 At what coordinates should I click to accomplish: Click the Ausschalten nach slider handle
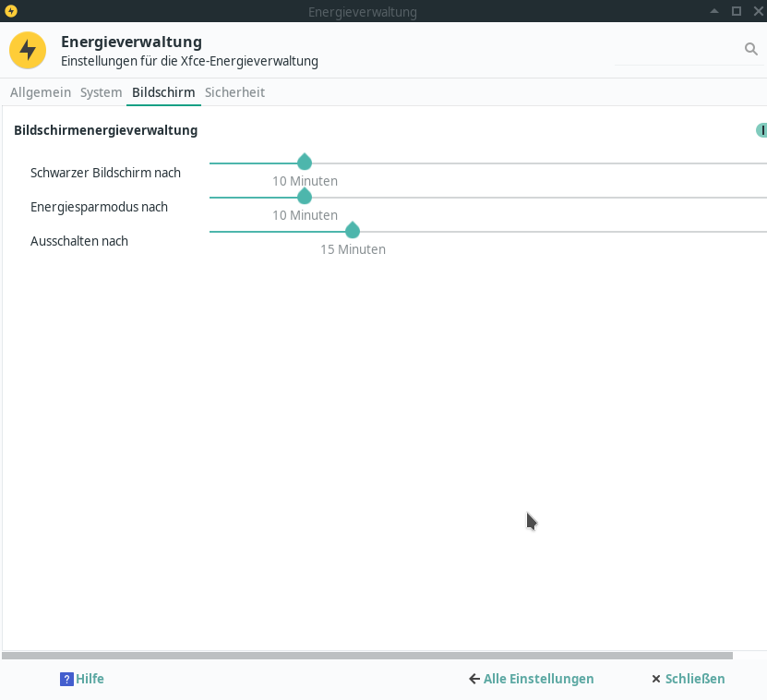tap(353, 231)
